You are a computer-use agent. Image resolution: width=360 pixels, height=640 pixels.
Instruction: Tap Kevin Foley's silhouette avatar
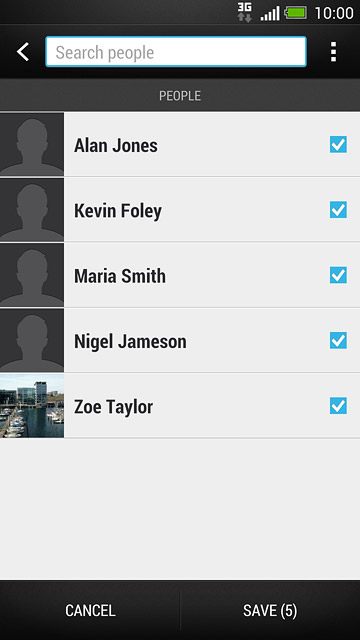(x=32, y=210)
